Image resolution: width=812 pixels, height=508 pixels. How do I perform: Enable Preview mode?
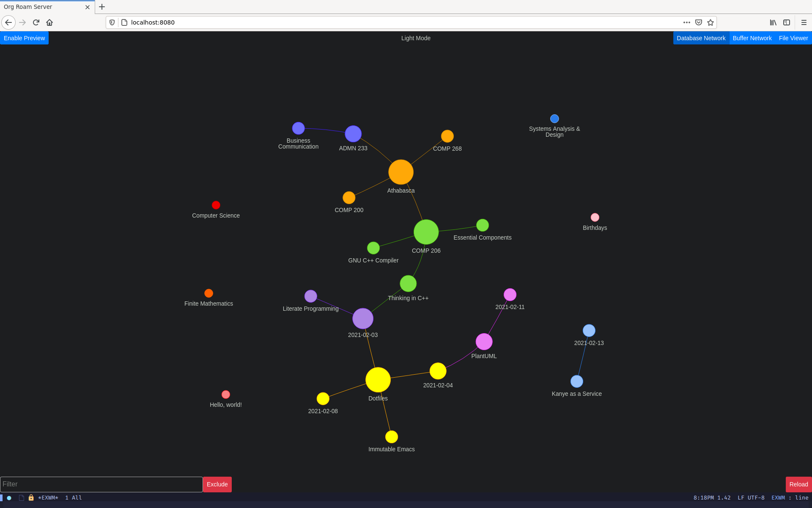(24, 38)
